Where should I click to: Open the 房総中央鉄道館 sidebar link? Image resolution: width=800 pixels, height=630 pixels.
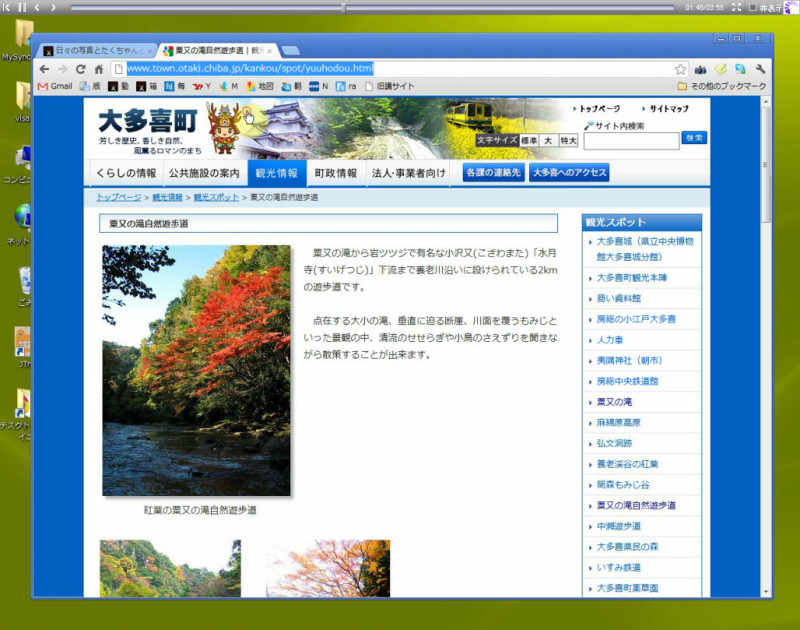point(628,382)
